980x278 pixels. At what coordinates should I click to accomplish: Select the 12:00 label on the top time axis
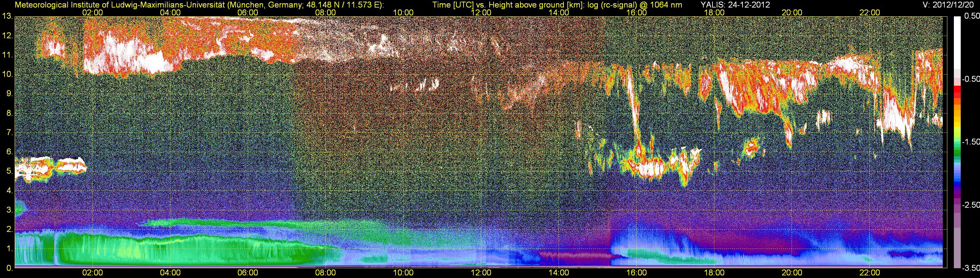(481, 12)
